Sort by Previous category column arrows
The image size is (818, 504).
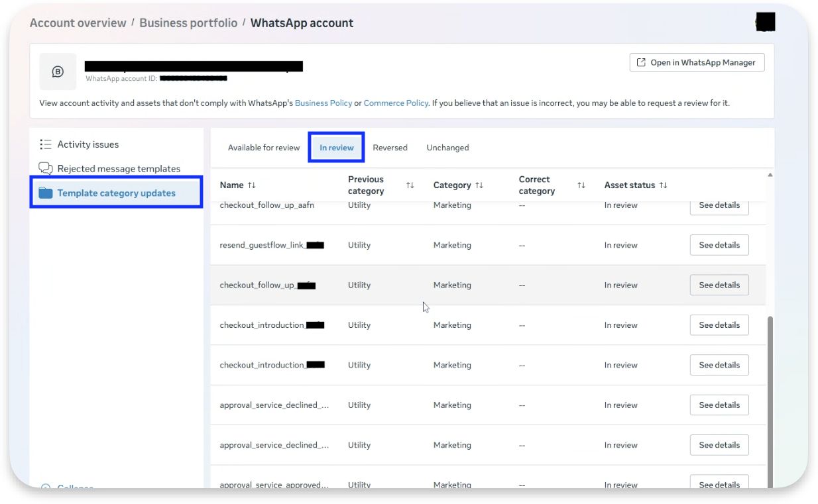pos(410,185)
